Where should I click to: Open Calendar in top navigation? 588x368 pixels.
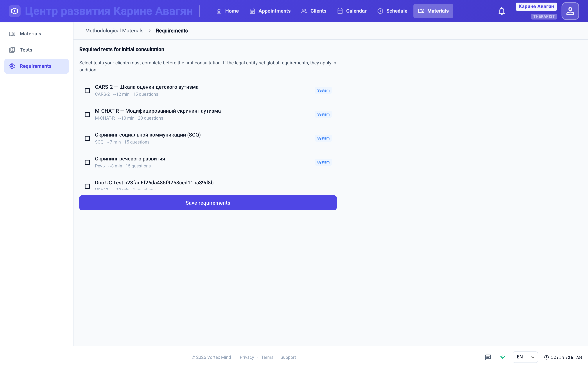pyautogui.click(x=352, y=11)
